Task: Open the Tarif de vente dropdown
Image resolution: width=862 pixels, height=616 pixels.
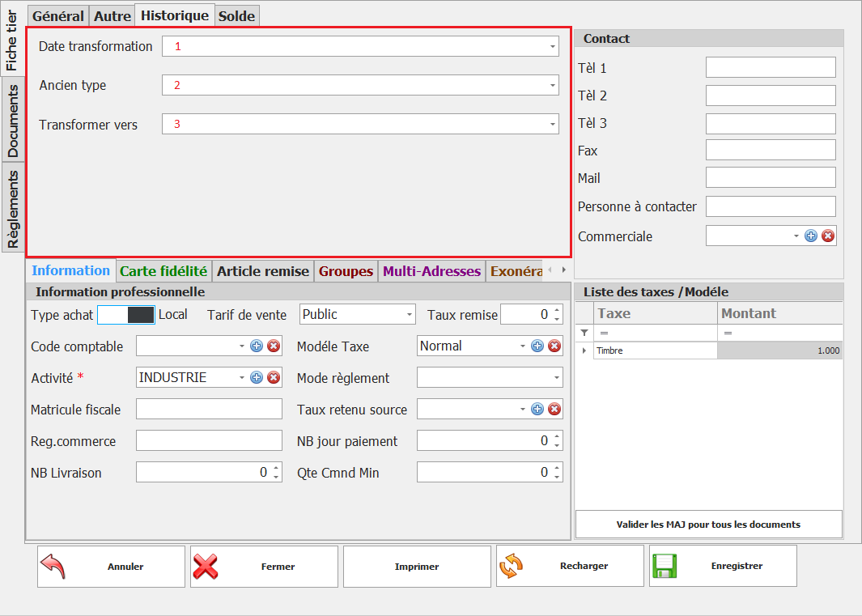Action: pos(409,315)
